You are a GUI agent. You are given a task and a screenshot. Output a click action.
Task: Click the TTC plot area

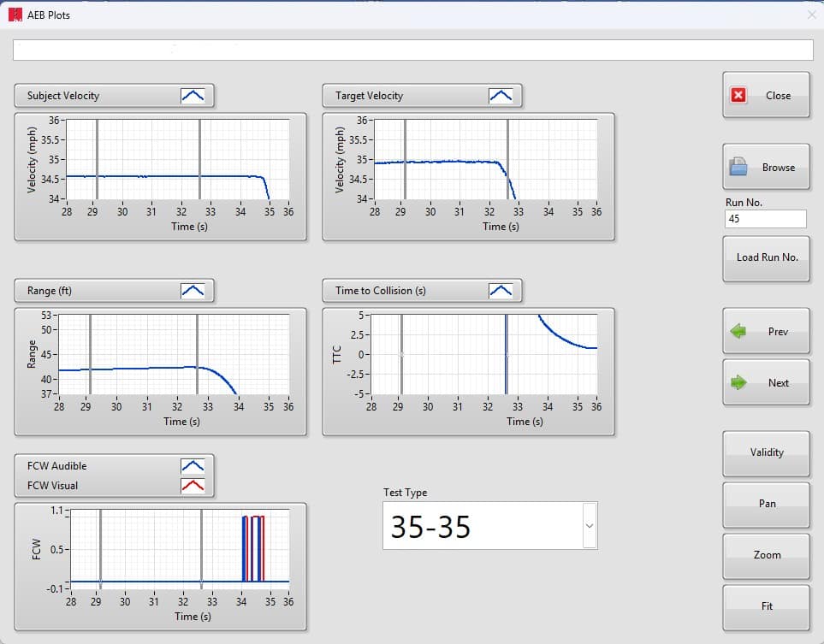click(484, 355)
